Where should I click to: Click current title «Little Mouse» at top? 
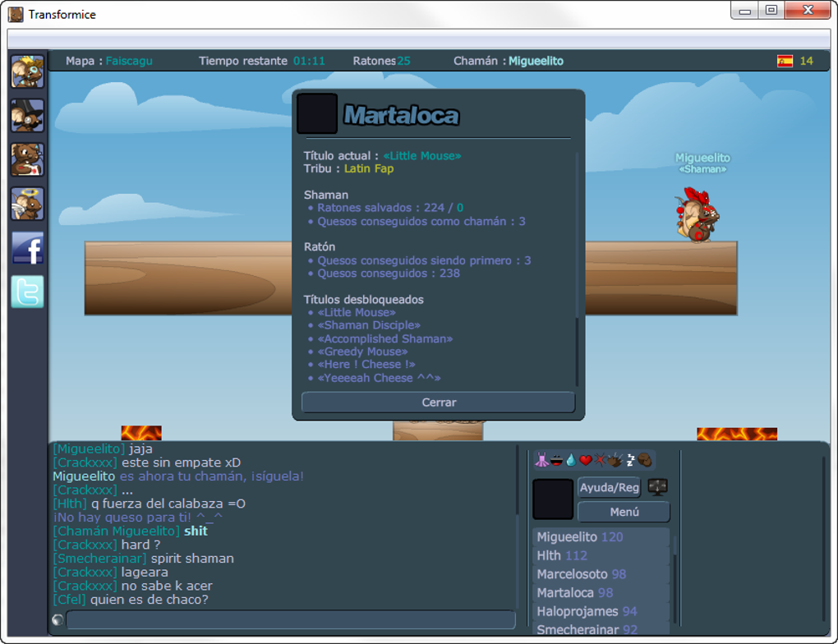click(422, 156)
